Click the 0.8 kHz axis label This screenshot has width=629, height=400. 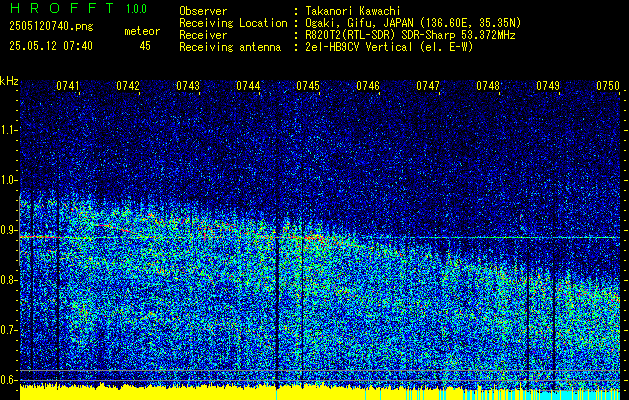8,280
